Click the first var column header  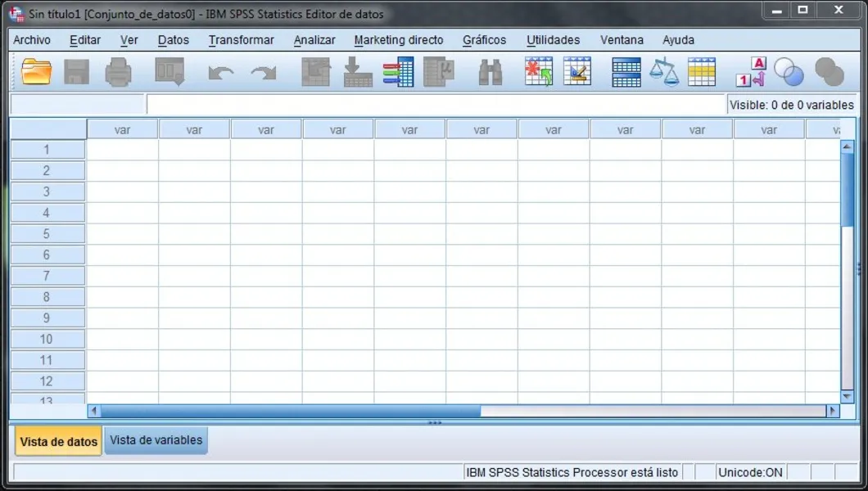click(122, 128)
